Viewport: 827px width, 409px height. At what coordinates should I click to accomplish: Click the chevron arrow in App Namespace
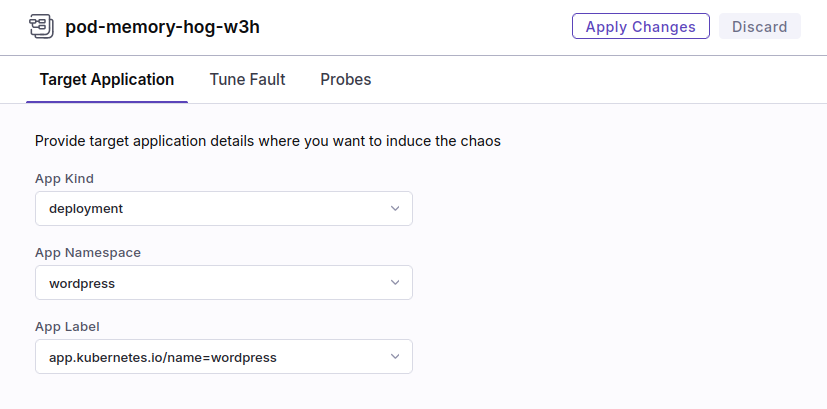click(x=395, y=283)
